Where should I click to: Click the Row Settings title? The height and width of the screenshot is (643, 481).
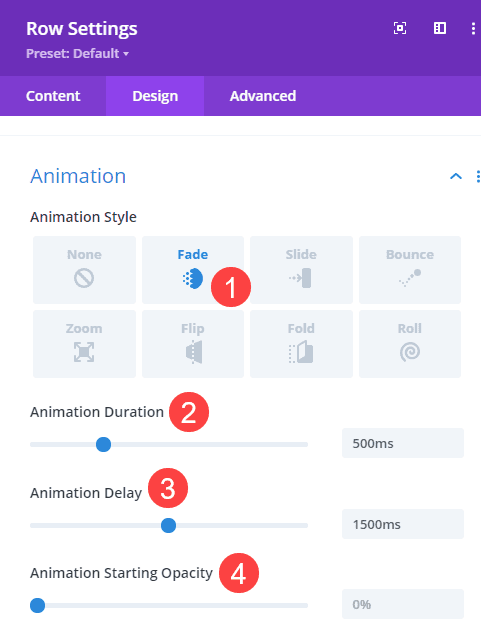(x=82, y=29)
